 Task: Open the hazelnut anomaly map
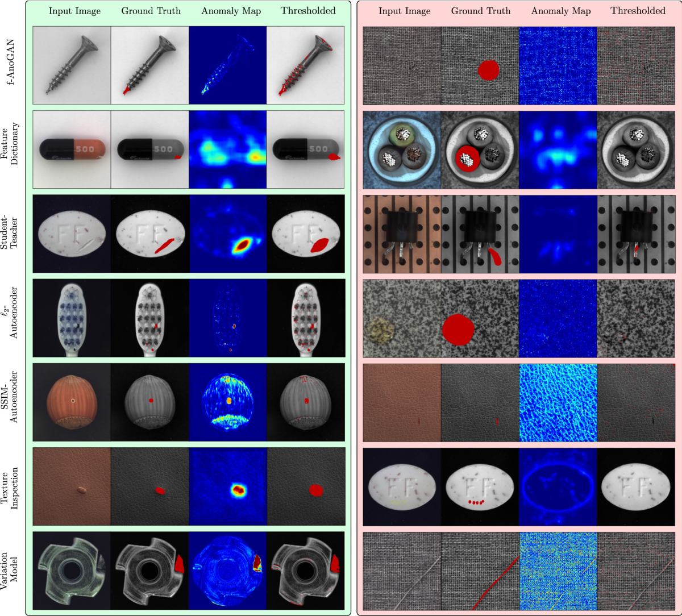227,402
